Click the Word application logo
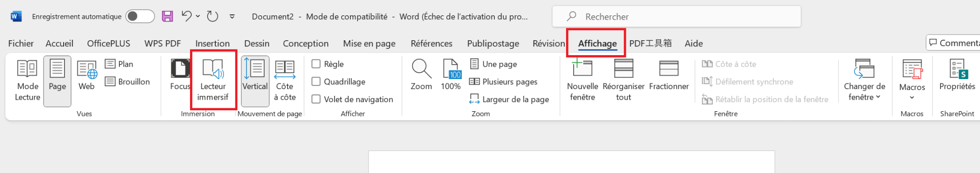Viewport: 980px width, 173px height. click(16, 16)
